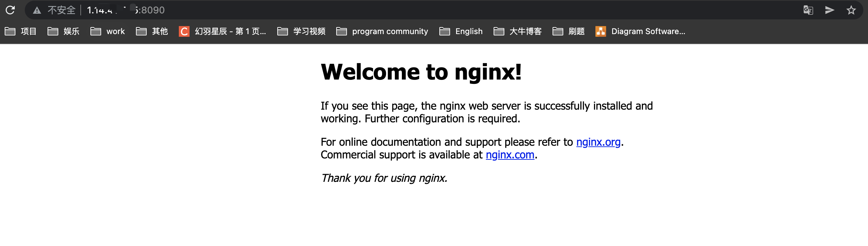The image size is (868, 246).
Task: Click the not-secure warning triangle icon
Action: 37,10
